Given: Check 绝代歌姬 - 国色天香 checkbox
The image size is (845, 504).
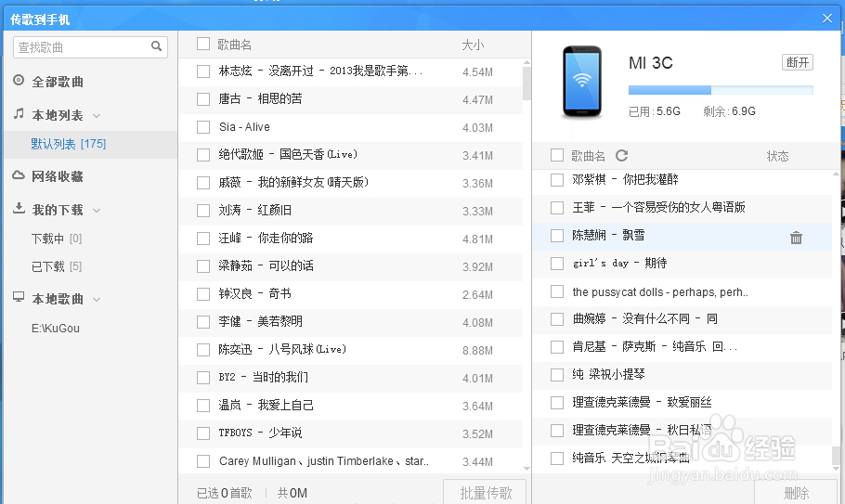Looking at the screenshot, I should (x=203, y=155).
